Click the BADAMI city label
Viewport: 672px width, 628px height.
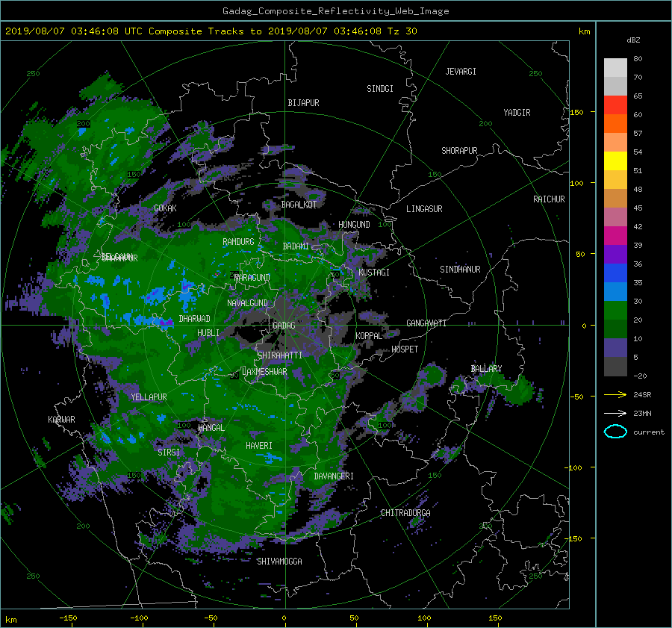tap(296, 246)
